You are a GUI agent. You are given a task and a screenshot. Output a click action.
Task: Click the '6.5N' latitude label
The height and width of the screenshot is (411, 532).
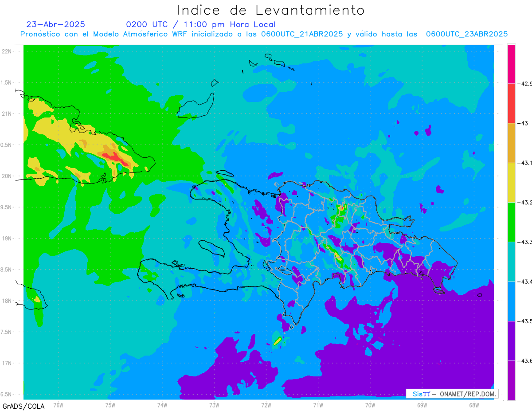coord(6,394)
